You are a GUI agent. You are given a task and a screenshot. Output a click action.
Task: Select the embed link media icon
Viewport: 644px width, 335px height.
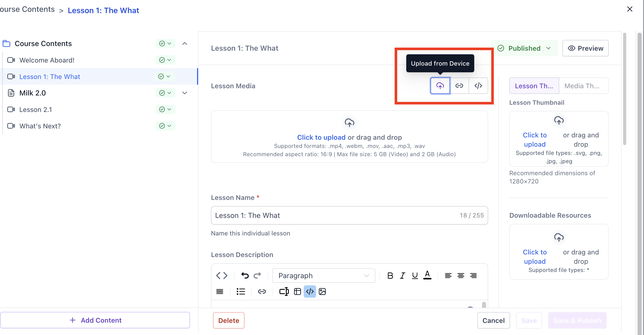459,86
